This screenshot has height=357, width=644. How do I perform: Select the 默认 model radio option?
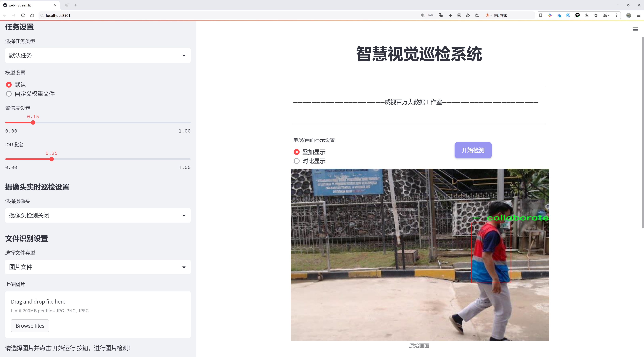[9, 85]
